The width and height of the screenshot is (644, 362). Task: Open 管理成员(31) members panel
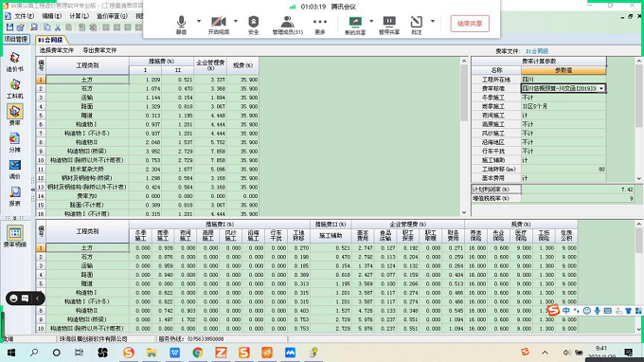(288, 25)
